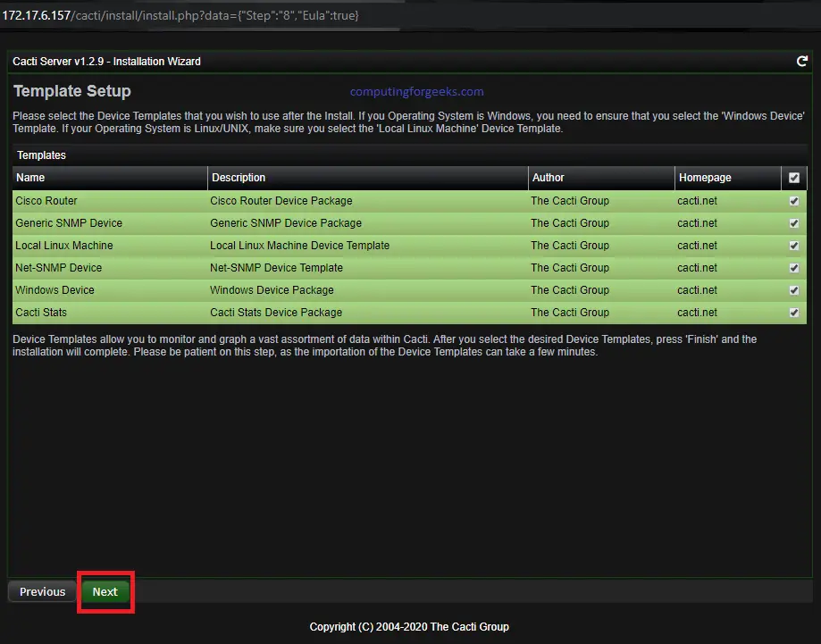Click the Templates section heading
This screenshot has height=644, width=821.
(x=41, y=155)
